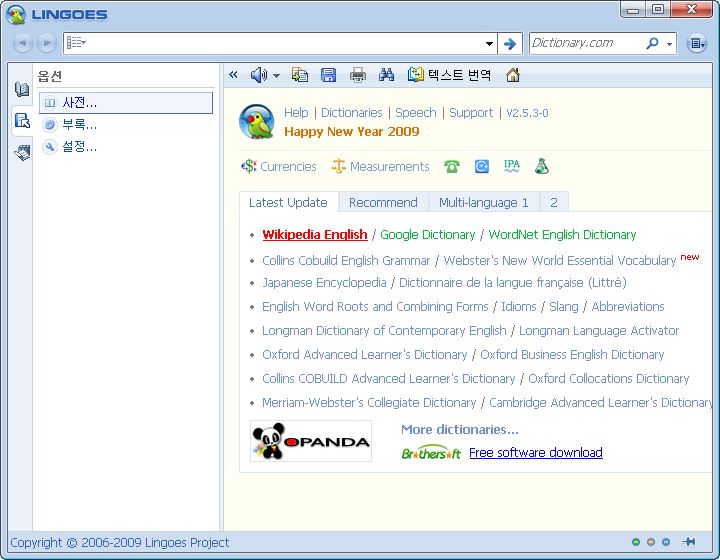Open Wikipedia English link

[x=315, y=235]
